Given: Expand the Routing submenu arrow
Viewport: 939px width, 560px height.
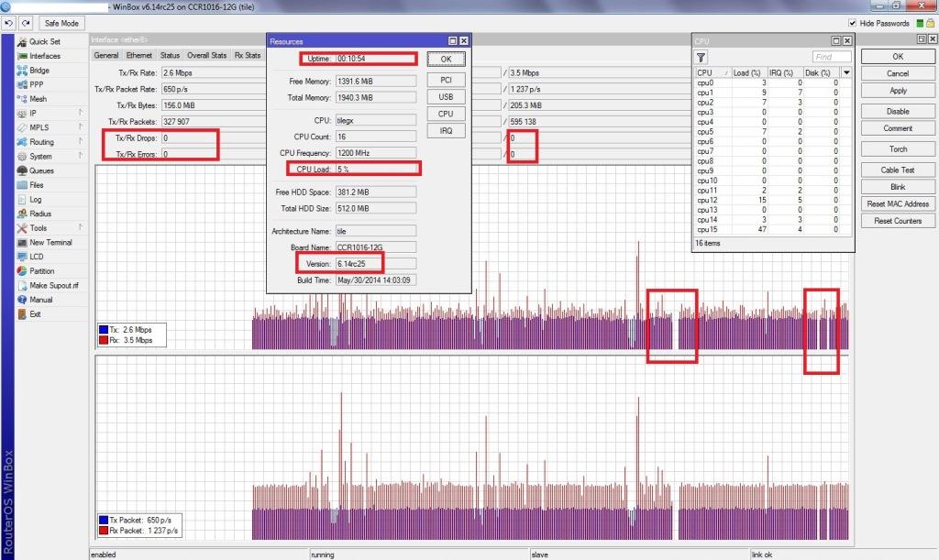Looking at the screenshot, I should click(81, 141).
